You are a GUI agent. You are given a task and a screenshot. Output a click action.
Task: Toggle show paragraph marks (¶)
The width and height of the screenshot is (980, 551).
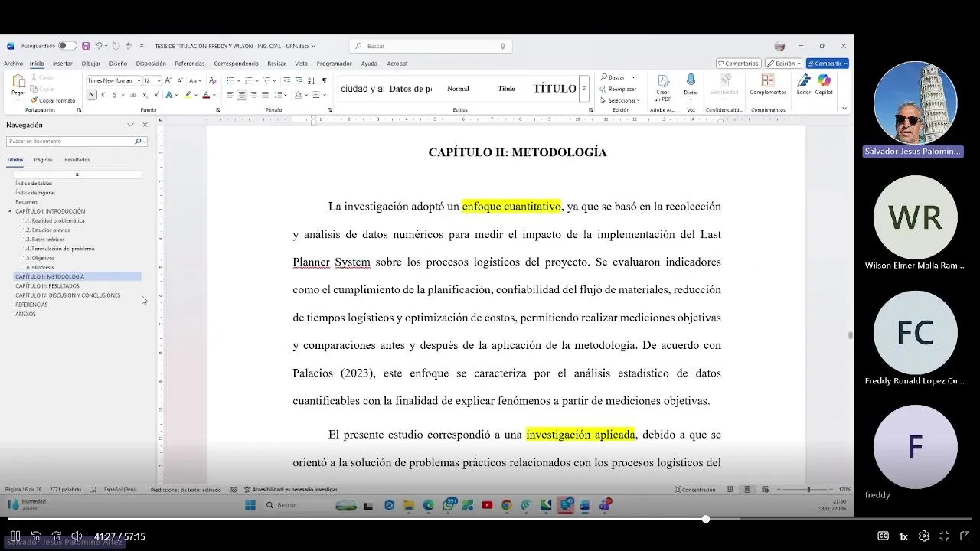(324, 80)
